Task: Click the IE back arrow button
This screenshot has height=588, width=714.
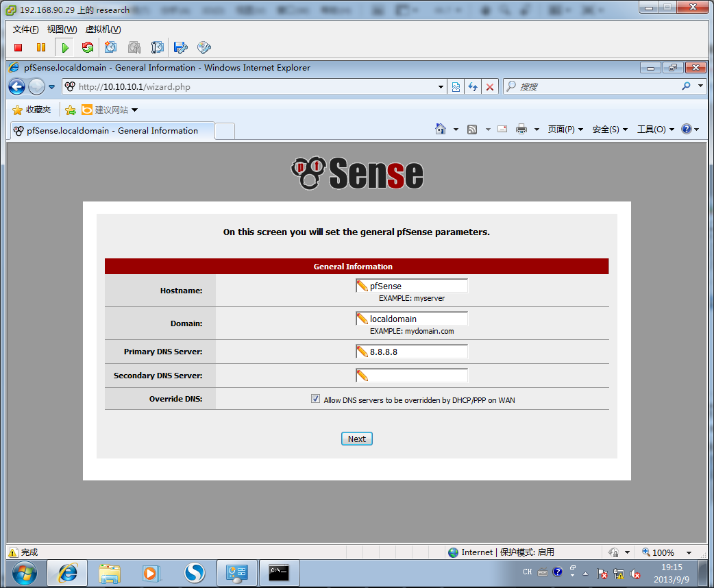Action: tap(17, 87)
